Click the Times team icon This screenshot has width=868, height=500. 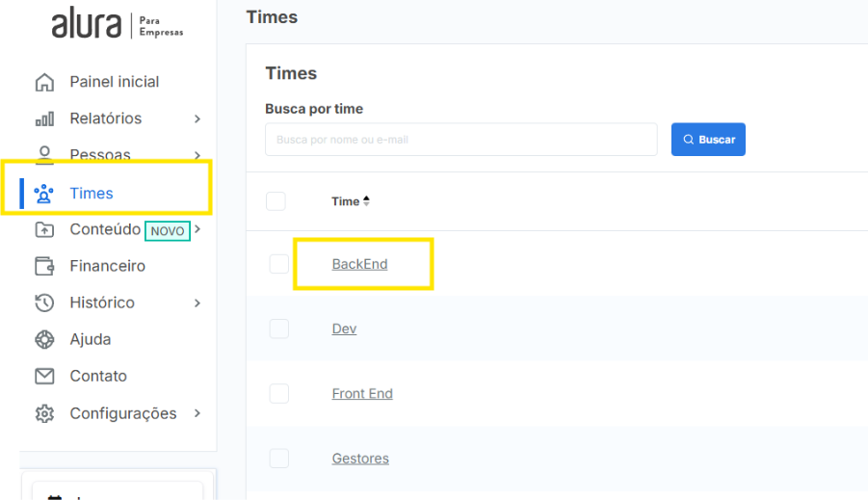(x=43, y=194)
